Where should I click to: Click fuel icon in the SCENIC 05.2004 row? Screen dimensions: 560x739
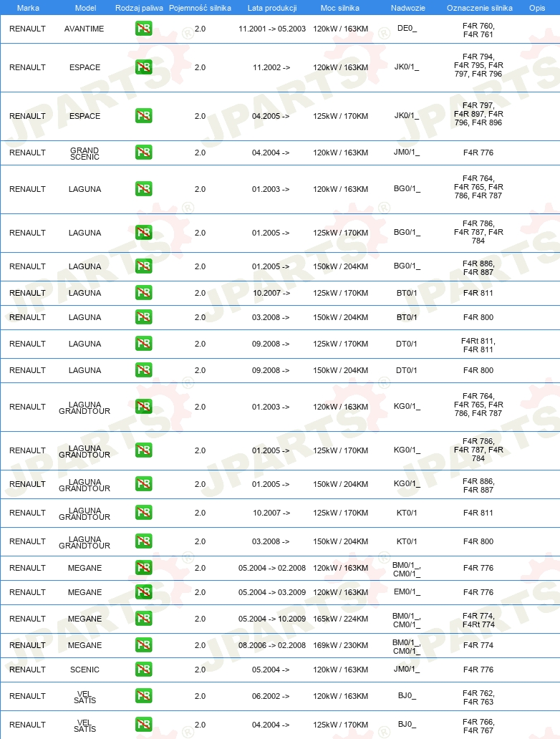pos(144,670)
